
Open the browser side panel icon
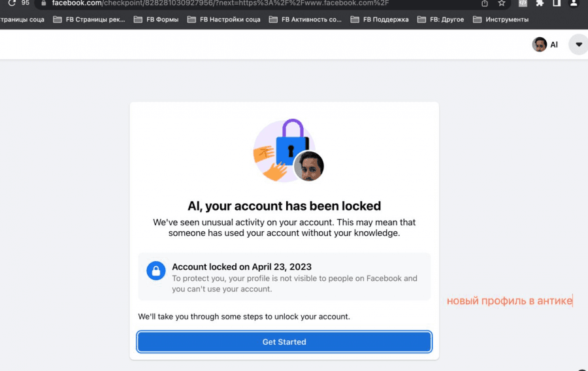[x=557, y=3]
